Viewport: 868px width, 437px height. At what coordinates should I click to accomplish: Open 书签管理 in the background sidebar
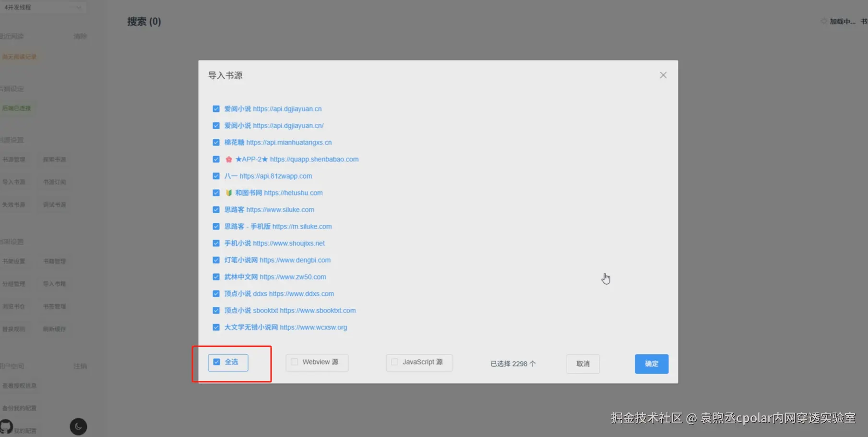(54, 306)
